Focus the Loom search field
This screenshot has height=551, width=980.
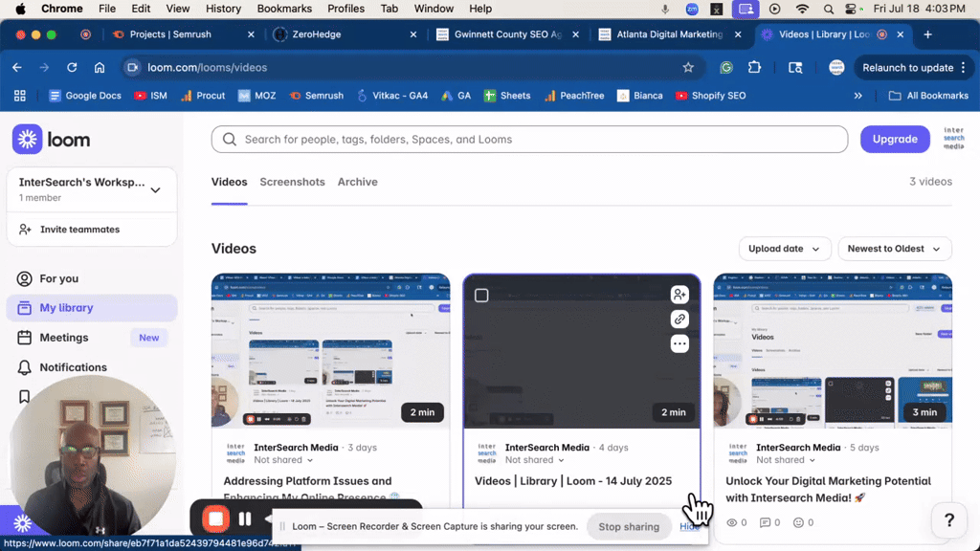529,140
